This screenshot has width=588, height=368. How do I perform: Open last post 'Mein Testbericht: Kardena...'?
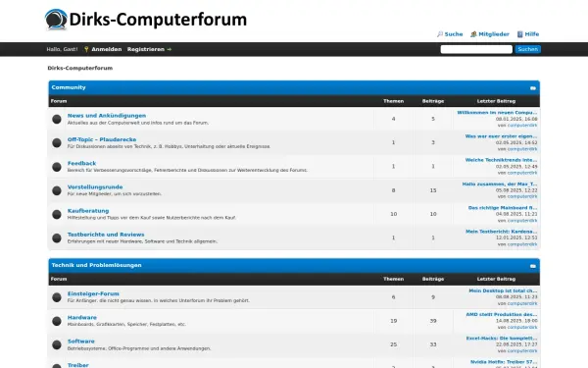coord(502,232)
